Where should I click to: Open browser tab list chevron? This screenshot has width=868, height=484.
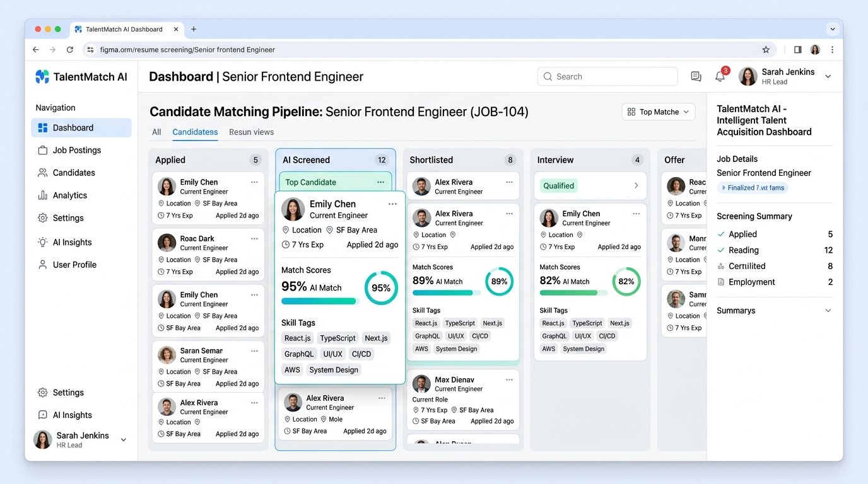[x=833, y=29]
